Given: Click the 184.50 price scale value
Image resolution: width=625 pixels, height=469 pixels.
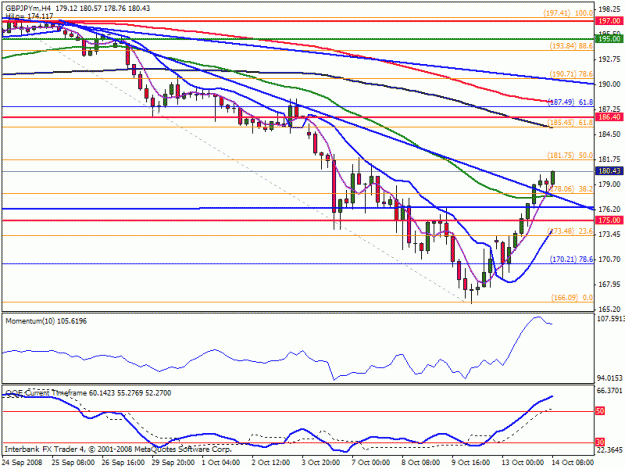Looking at the screenshot, I should point(610,134).
